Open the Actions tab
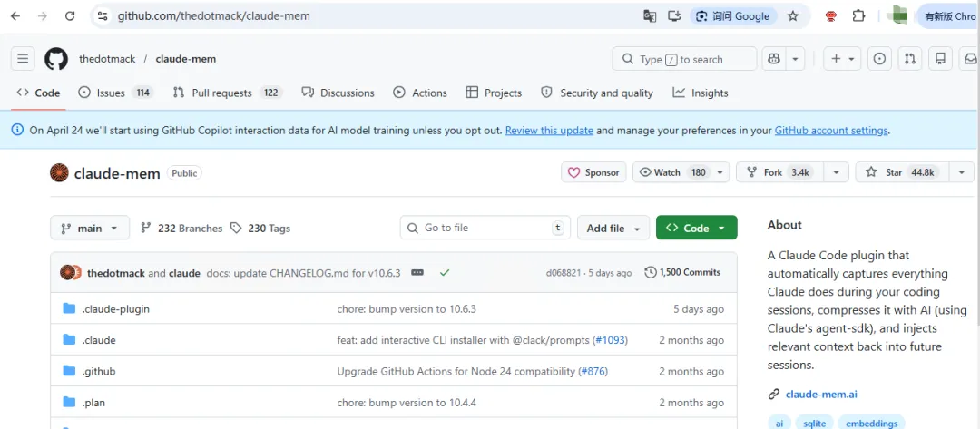Viewport: 980px width, 429px height. tap(420, 93)
